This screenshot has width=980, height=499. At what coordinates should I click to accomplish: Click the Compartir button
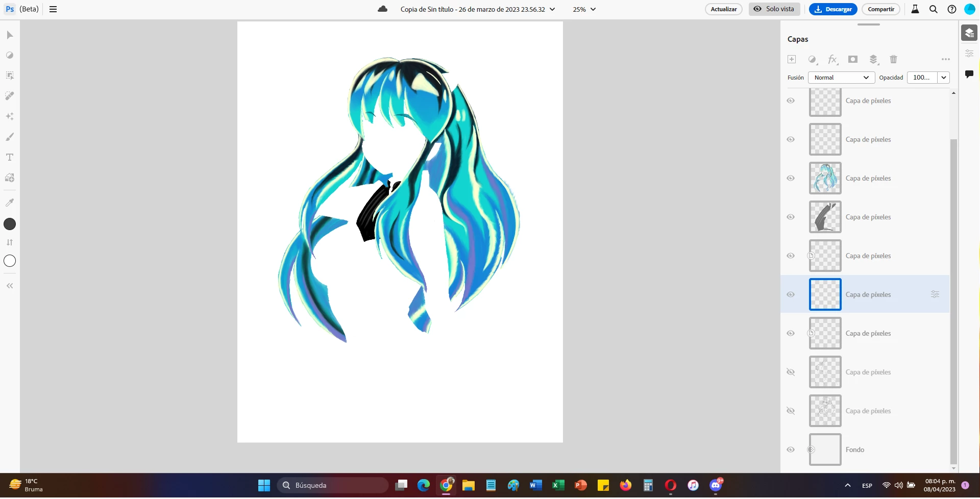click(881, 9)
